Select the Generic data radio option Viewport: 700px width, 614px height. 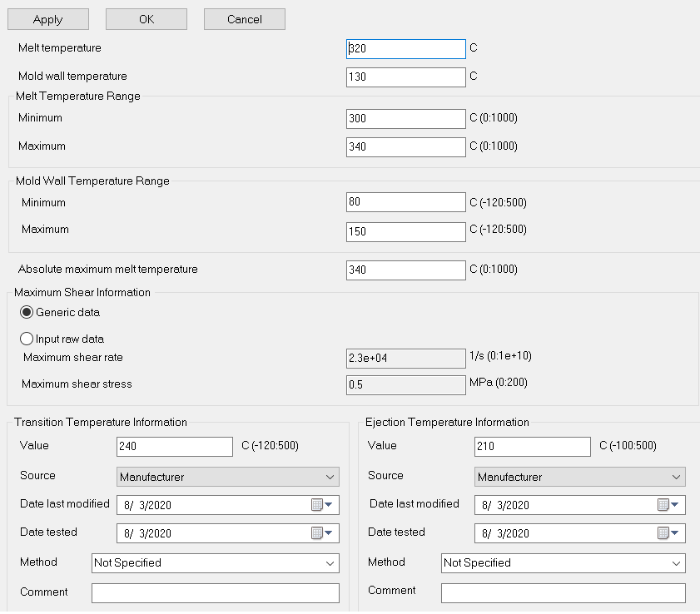27,313
